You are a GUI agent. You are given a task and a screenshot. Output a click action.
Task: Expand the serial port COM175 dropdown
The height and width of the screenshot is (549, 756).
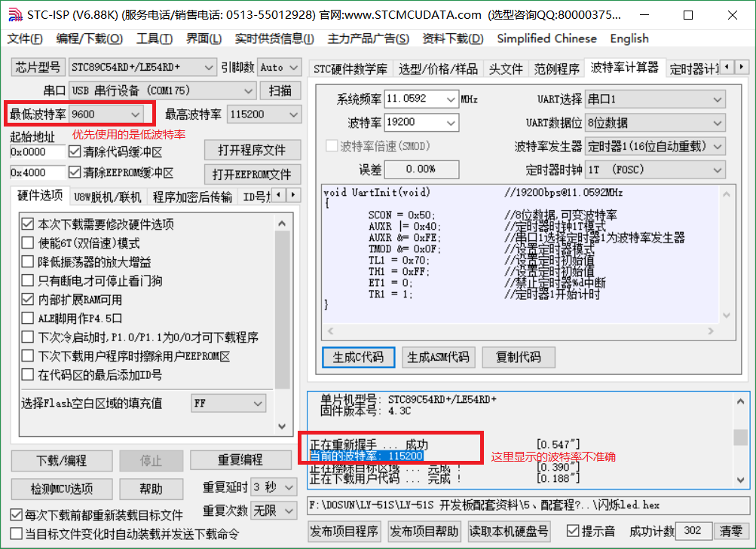click(163, 90)
